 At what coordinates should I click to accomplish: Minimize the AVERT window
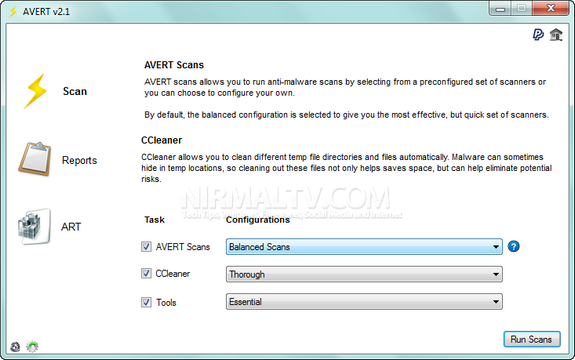(x=500, y=9)
